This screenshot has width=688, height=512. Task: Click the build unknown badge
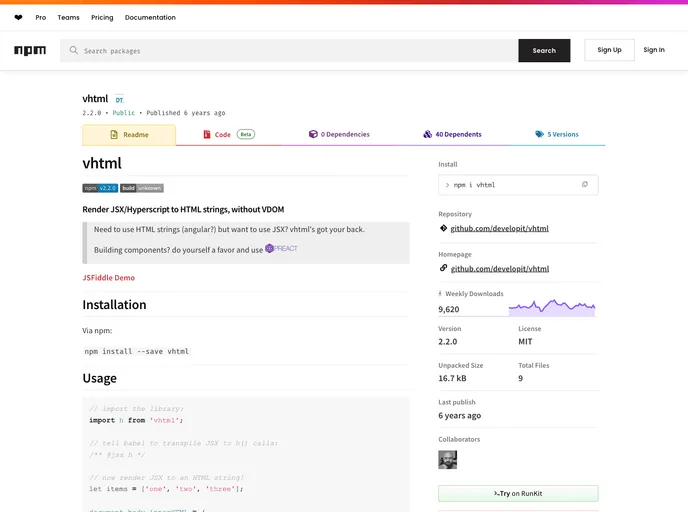(x=142, y=188)
